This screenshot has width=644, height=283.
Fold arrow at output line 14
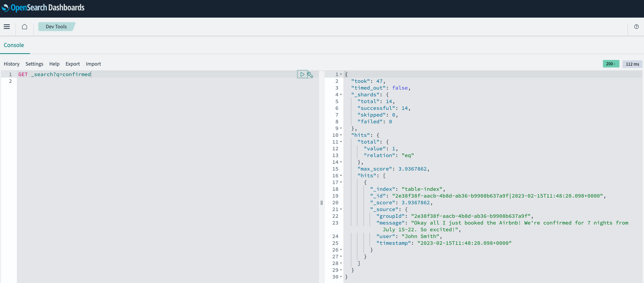click(x=341, y=162)
